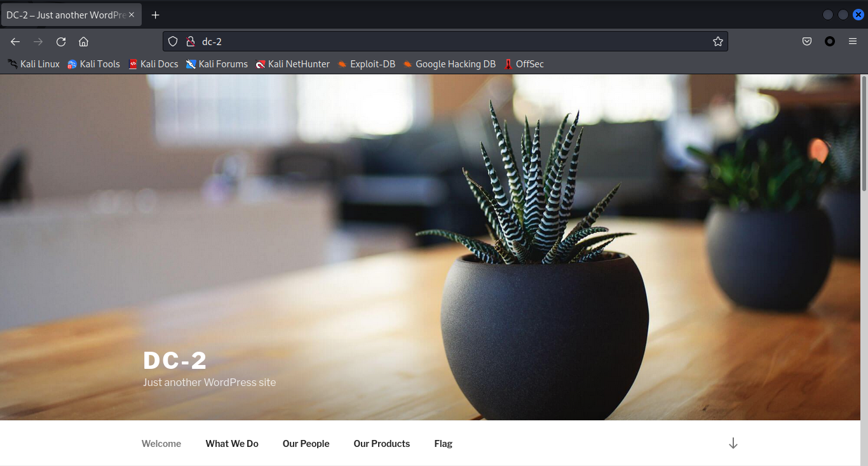
Task: Open the Pocket save icon
Action: 806,42
